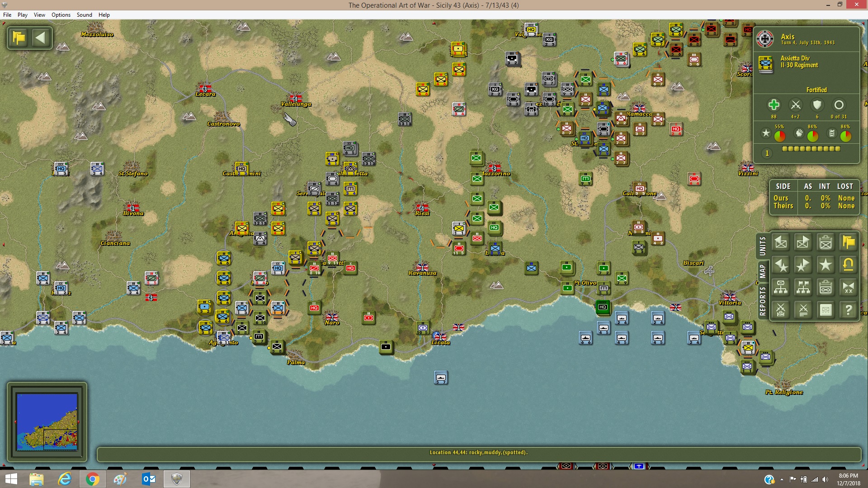Click the Ravanusa town label on map

pyautogui.click(x=422, y=273)
